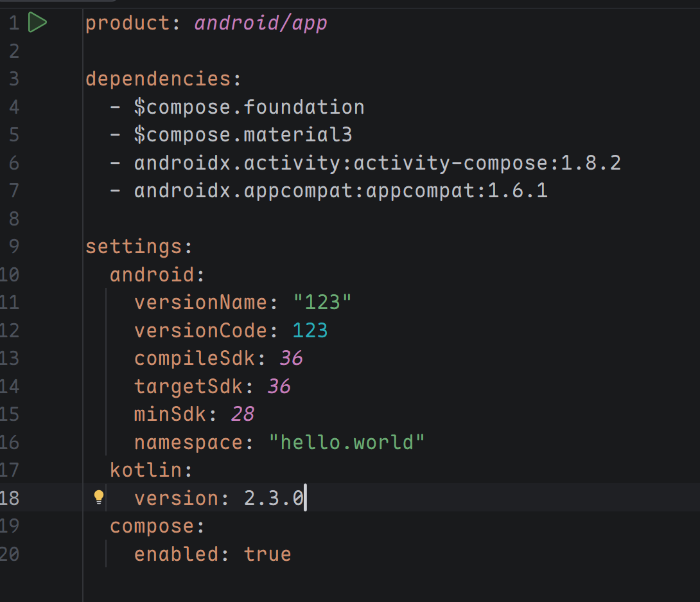
Task: Click the targetSdk value 36
Action: pos(279,386)
